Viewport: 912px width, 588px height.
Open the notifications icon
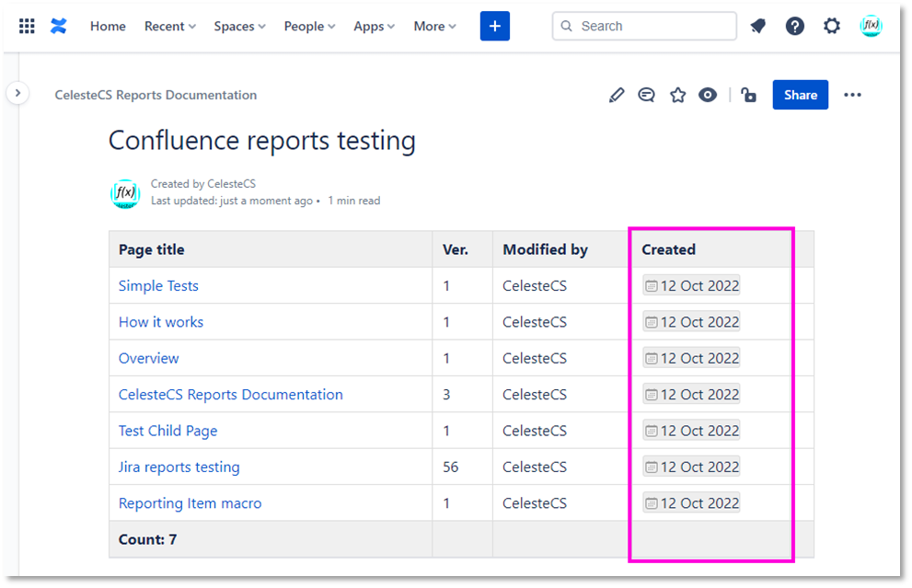[x=758, y=26]
